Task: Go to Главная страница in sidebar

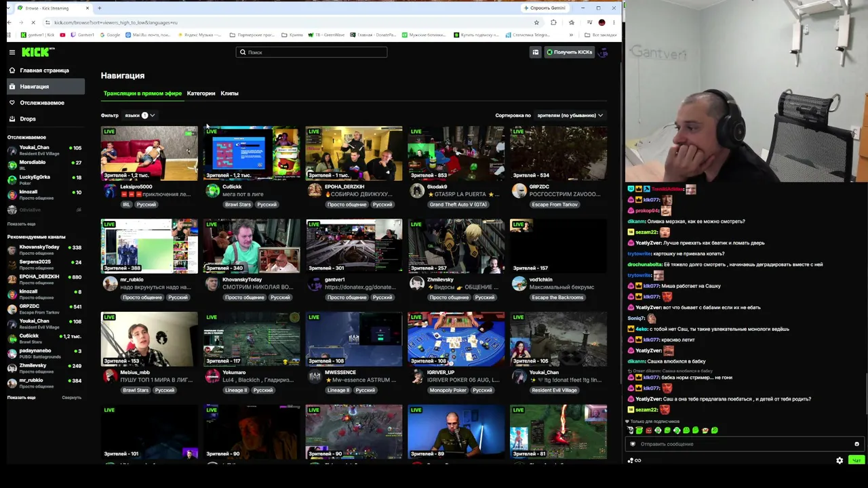Action: (45, 70)
